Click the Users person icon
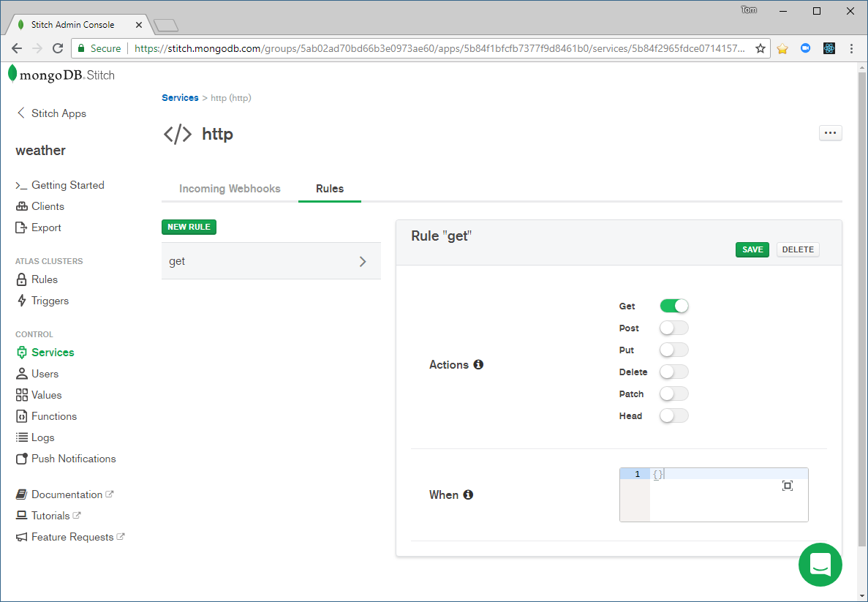868x602 pixels. (x=22, y=374)
